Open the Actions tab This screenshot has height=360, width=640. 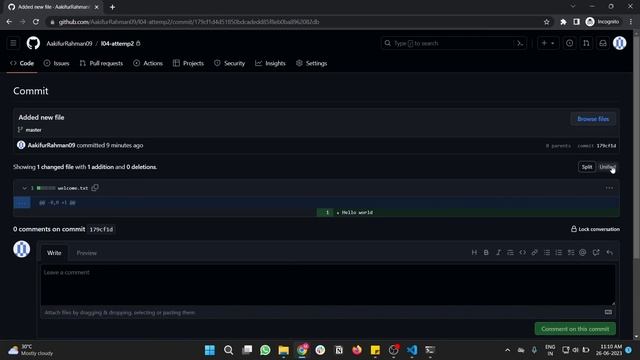pyautogui.click(x=148, y=63)
